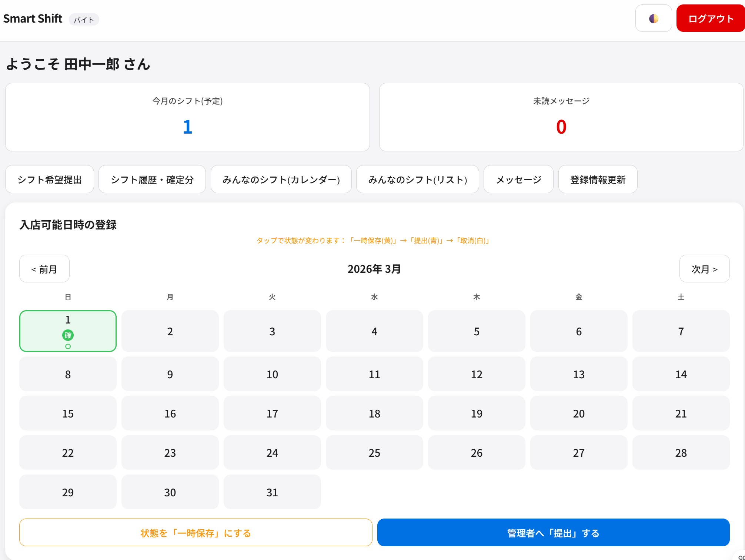Image resolution: width=745 pixels, height=560 pixels.
Task: Click the Smart Shift logo title
Action: pos(33,19)
